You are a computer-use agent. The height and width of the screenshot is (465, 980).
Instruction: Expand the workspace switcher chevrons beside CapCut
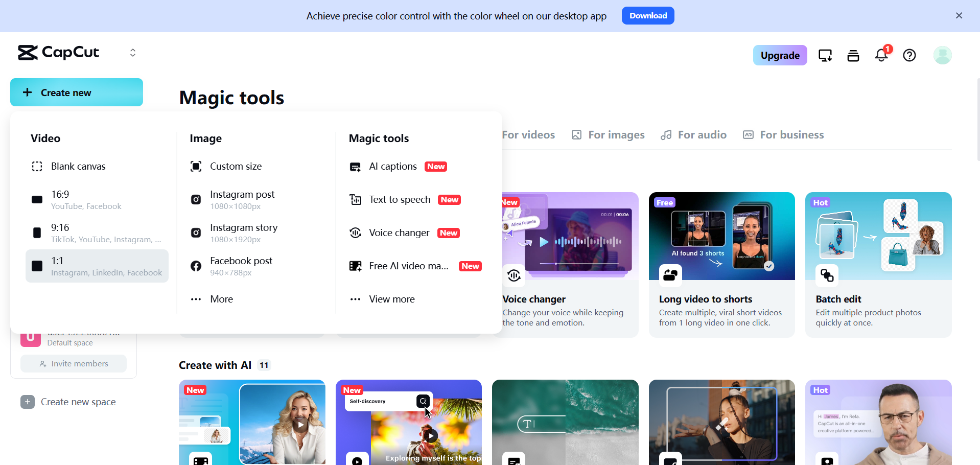[133, 53]
